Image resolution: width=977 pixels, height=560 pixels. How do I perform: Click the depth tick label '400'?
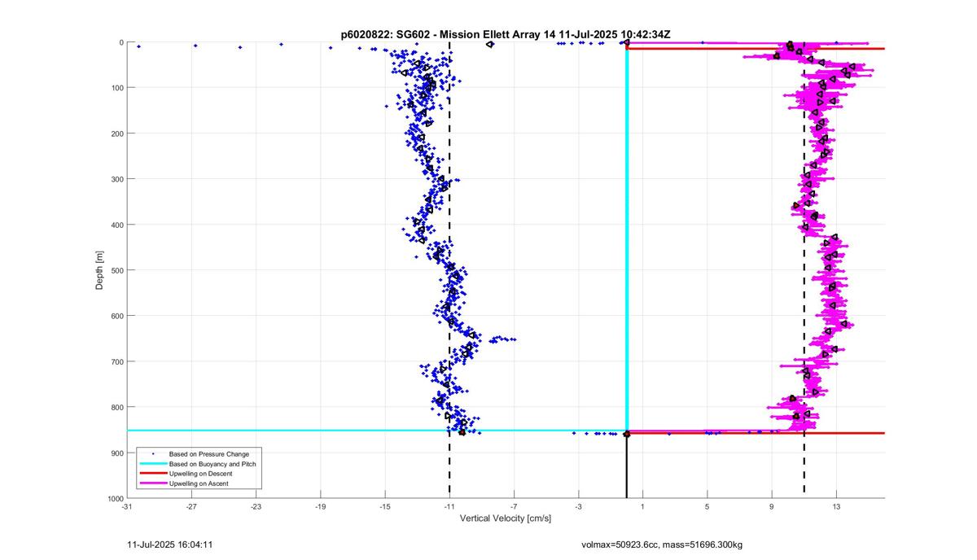click(116, 225)
